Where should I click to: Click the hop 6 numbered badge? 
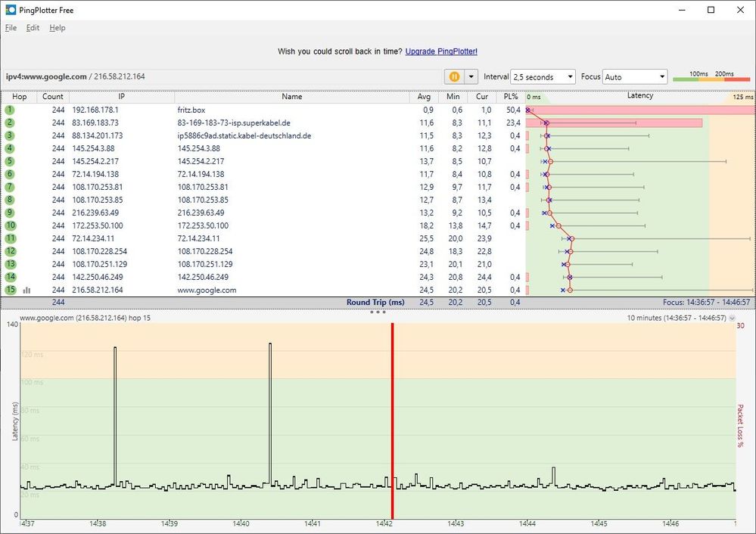(9, 174)
